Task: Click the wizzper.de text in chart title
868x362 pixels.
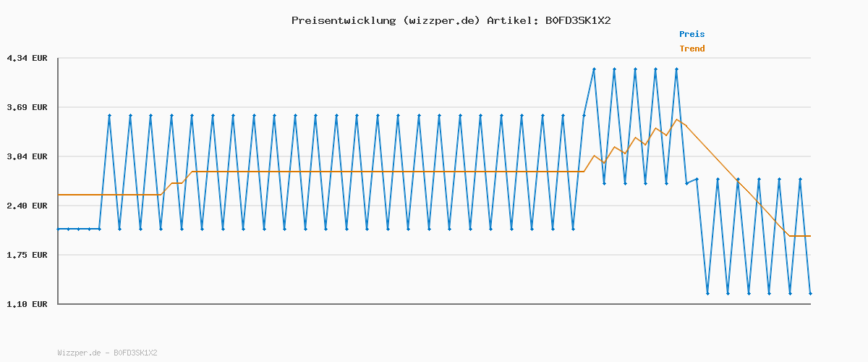Action: click(440, 20)
